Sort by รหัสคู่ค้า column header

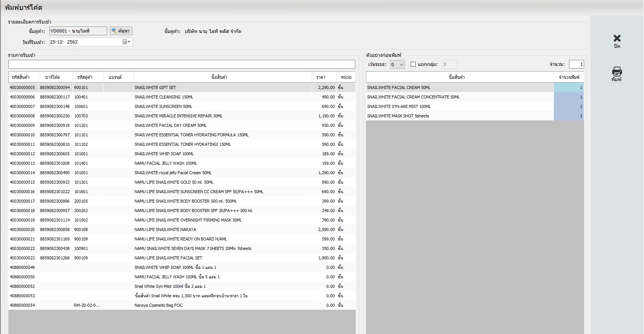[88, 77]
